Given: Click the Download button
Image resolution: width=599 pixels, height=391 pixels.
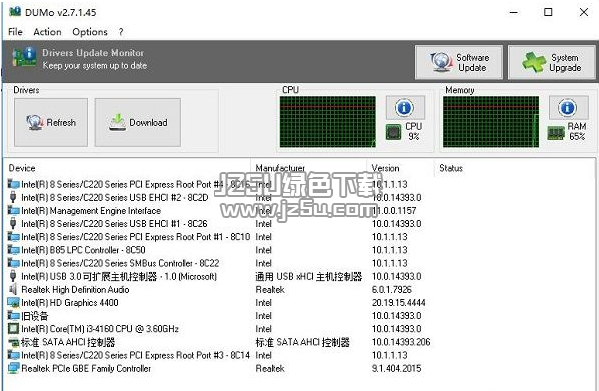Looking at the screenshot, I should click(138, 122).
